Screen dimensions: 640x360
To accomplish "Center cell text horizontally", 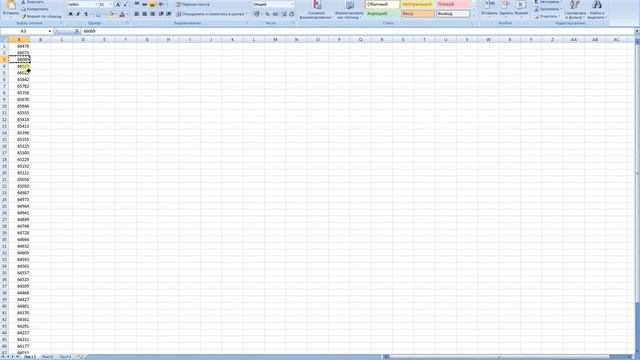I will click(x=144, y=14).
